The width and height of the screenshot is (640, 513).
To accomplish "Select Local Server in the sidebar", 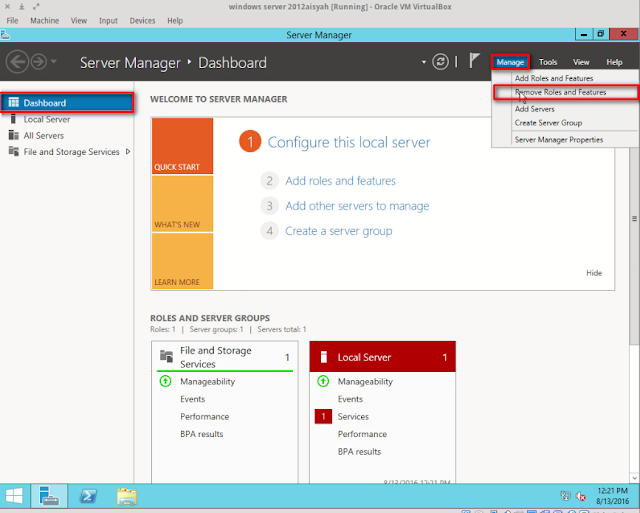I will [x=47, y=119].
